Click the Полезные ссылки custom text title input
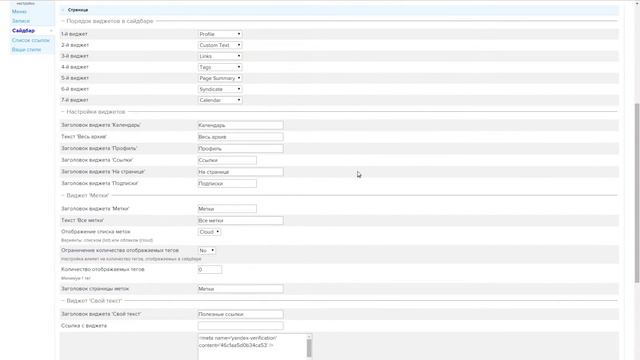 (240, 314)
